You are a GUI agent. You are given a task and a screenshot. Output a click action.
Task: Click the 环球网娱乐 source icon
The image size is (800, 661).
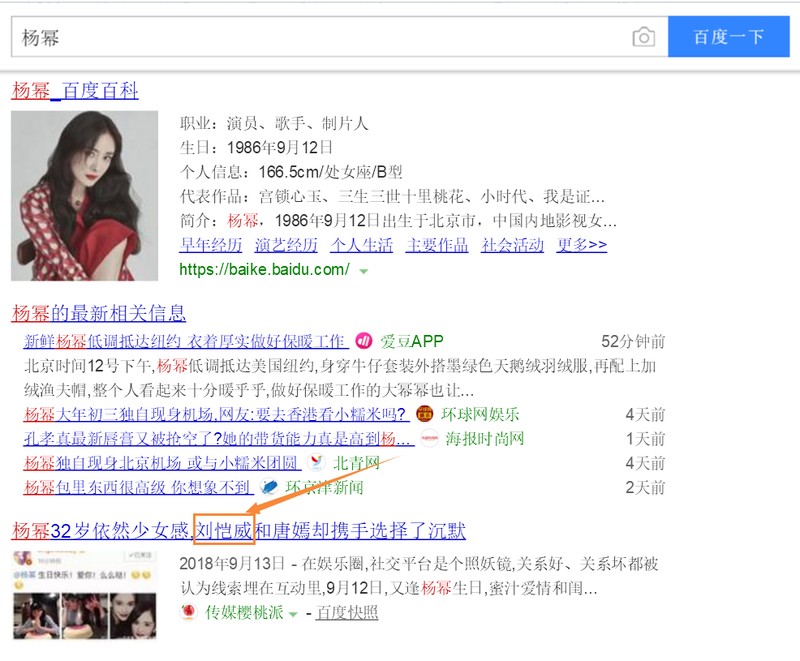tap(424, 414)
